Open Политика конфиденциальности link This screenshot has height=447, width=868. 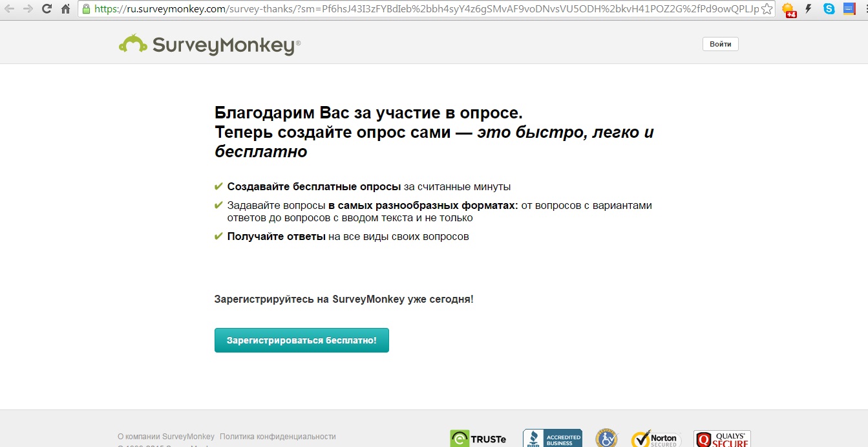pos(278,437)
